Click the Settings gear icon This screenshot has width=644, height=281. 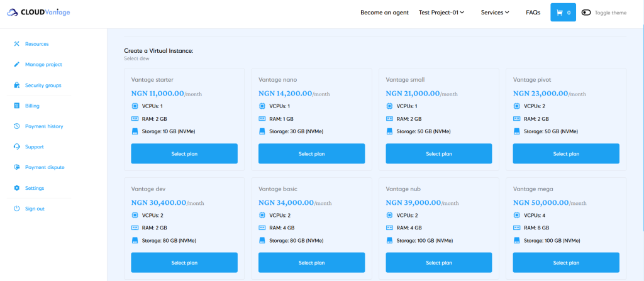[x=17, y=188]
